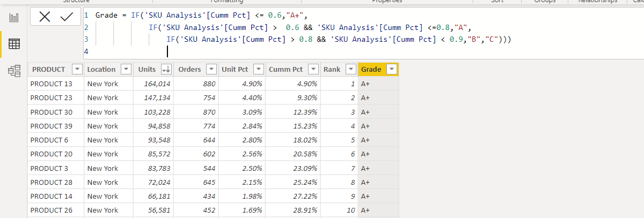Click Unit Pct value 3.09%
The width and height of the screenshot is (644, 218).
pos(252,112)
